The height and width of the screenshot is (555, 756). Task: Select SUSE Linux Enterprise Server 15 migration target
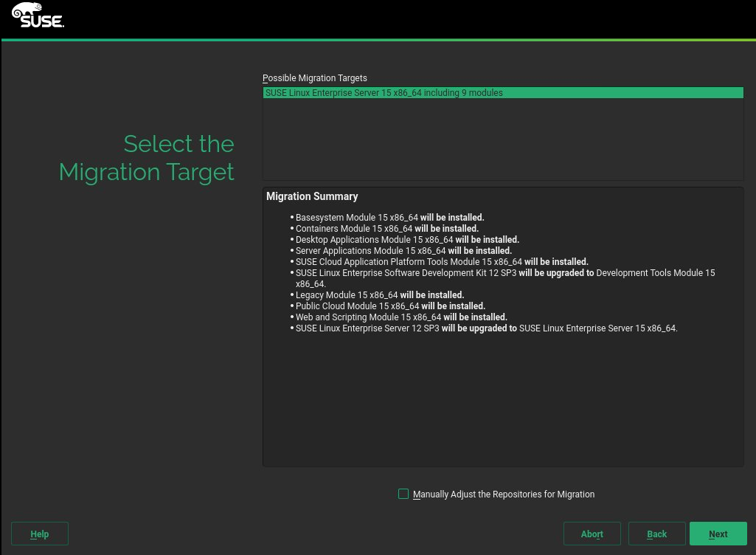pyautogui.click(x=384, y=93)
